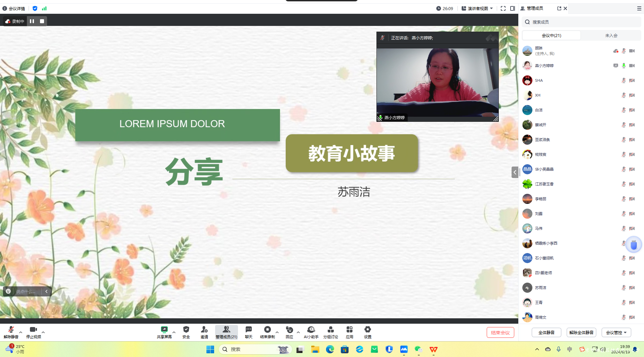Viewport: 644px width, 357px height.
Task: Open the 设置 settings gear
Action: coord(368,332)
